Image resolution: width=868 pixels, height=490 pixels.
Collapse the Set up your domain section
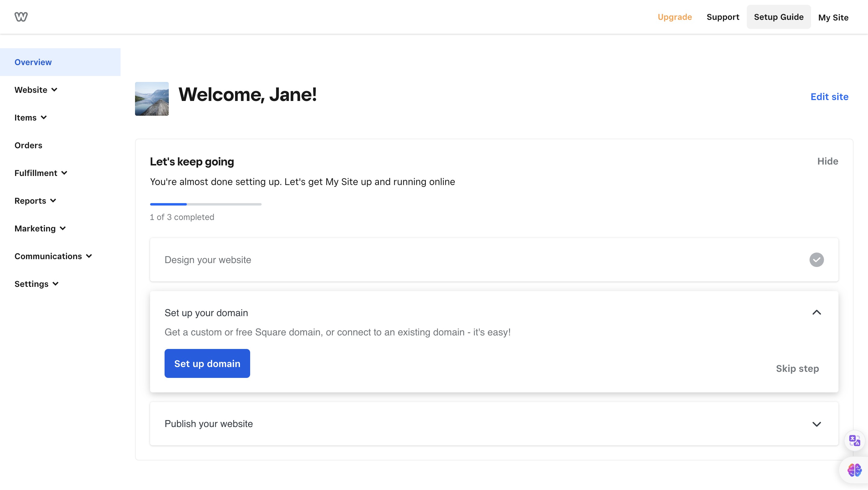pos(816,313)
